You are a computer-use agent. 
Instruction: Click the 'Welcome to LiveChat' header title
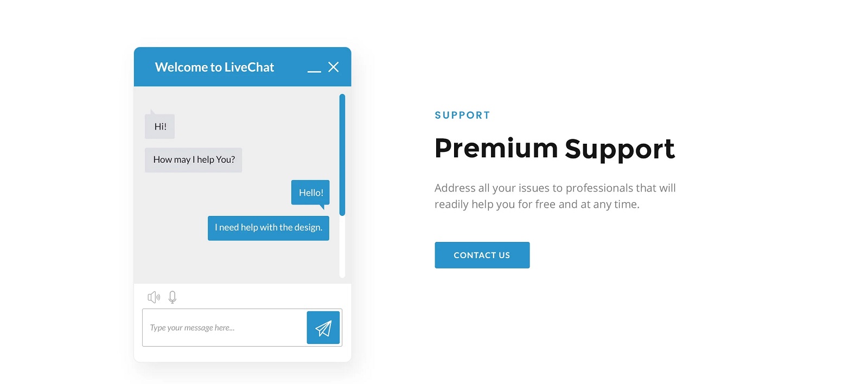pyautogui.click(x=214, y=67)
